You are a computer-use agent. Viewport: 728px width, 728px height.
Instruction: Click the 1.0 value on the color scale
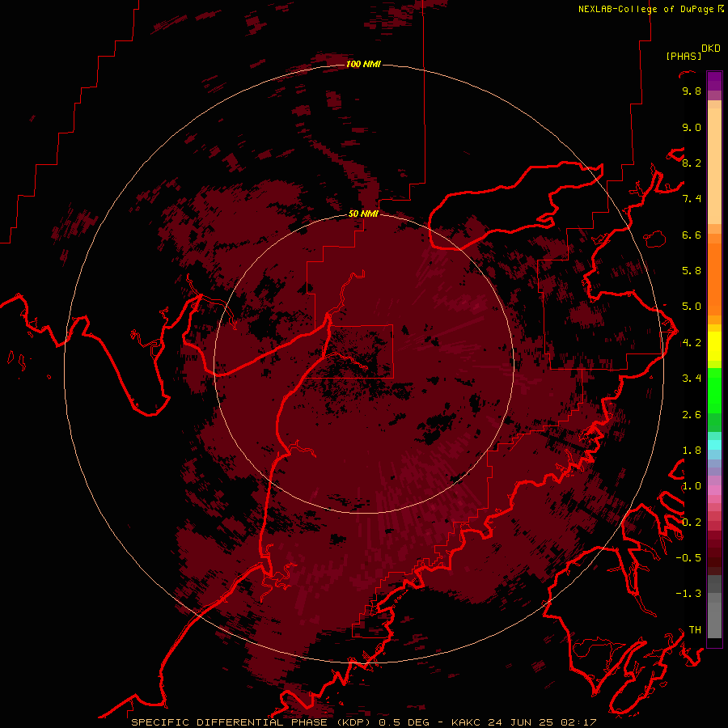coord(692,486)
